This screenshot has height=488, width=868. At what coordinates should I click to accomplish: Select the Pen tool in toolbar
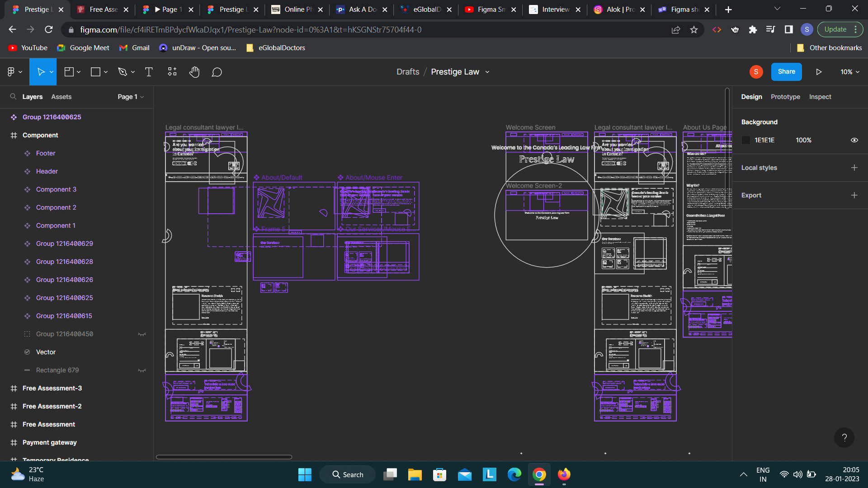(123, 71)
